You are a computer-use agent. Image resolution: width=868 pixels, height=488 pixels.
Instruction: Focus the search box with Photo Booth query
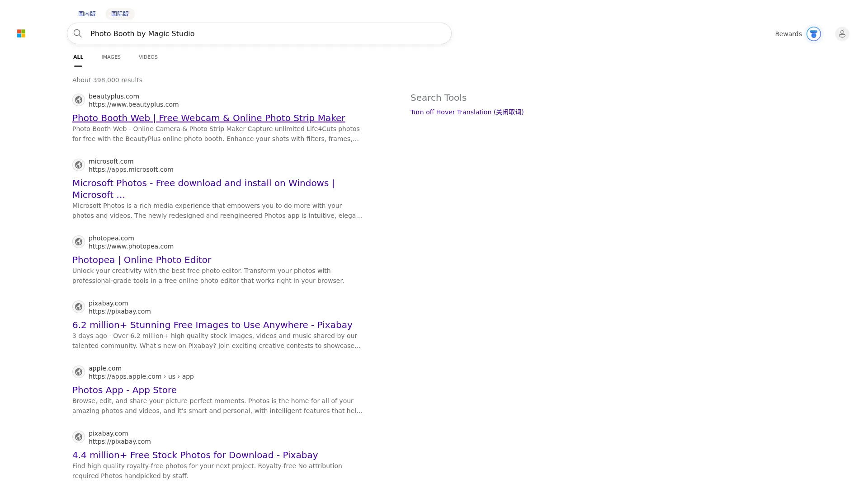259,33
